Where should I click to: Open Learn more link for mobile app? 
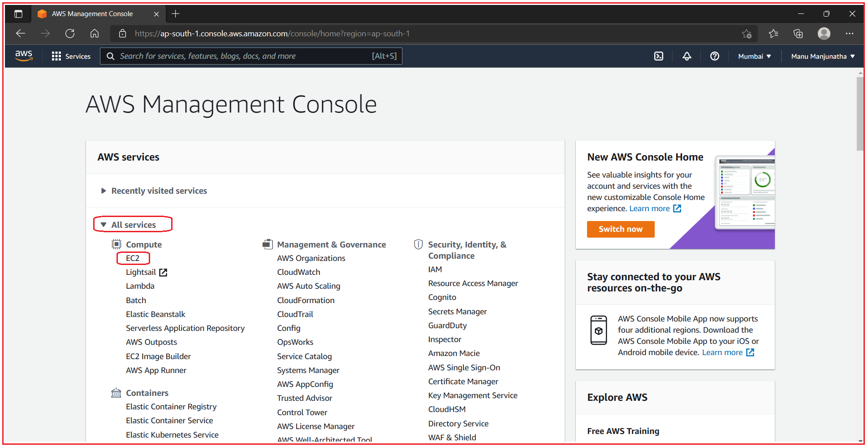pyautogui.click(x=722, y=352)
